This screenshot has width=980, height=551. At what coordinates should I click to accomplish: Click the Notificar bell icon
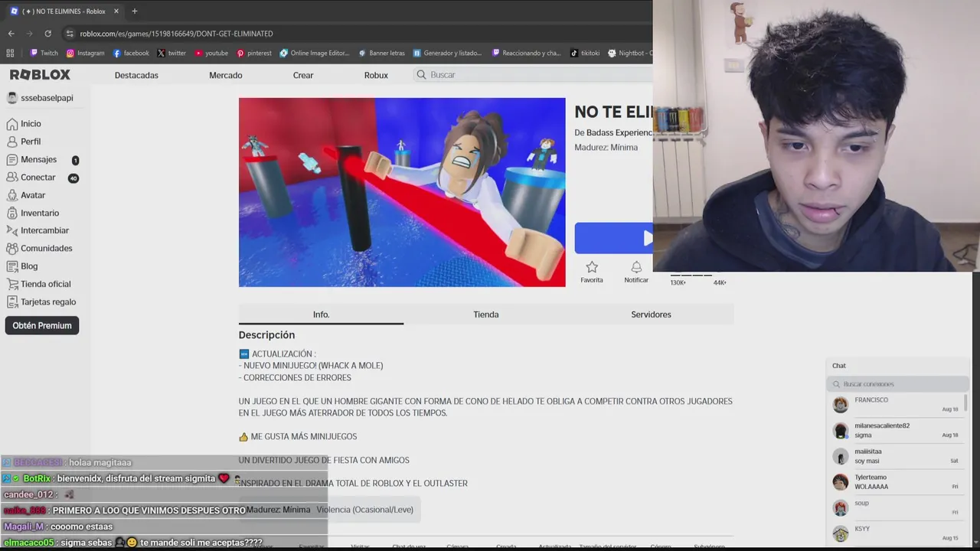[636, 267]
